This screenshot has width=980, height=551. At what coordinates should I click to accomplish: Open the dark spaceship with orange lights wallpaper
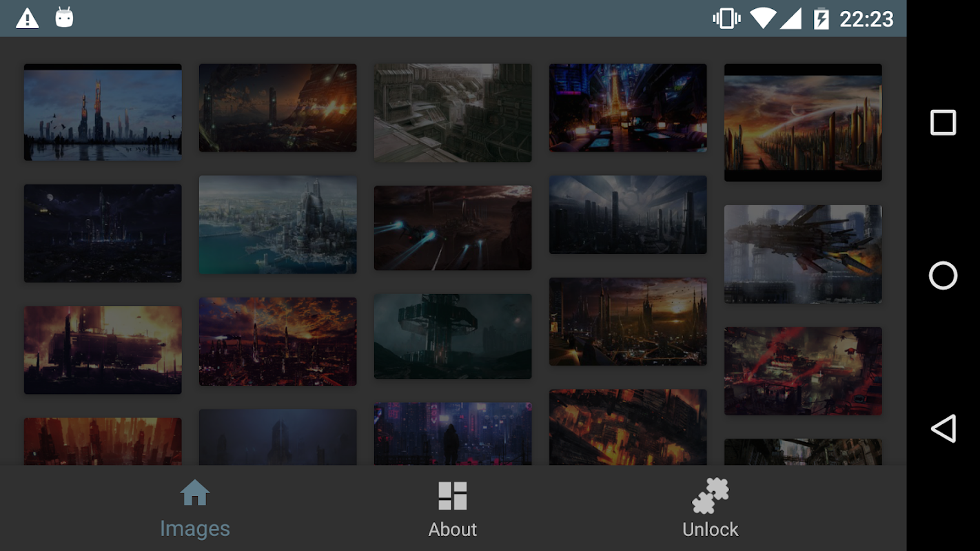point(278,107)
